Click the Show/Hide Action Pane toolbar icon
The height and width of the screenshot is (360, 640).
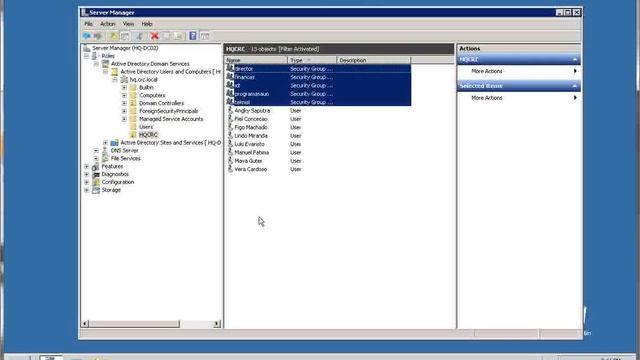pyautogui.click(x=205, y=36)
